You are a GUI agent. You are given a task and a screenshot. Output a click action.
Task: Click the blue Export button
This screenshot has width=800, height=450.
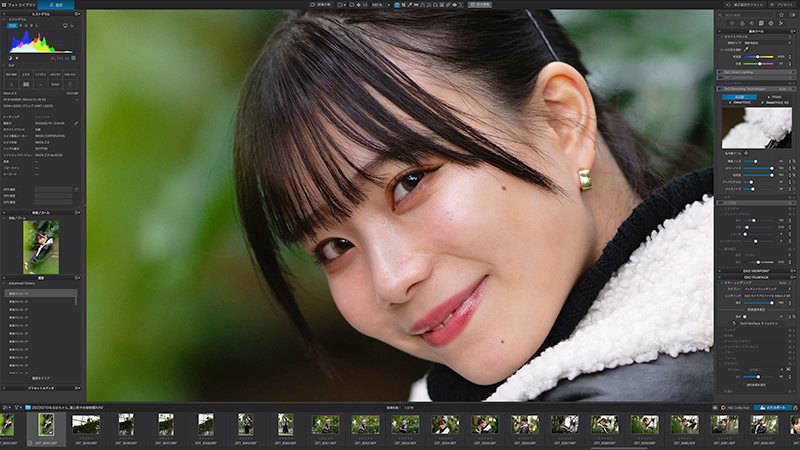(772, 408)
